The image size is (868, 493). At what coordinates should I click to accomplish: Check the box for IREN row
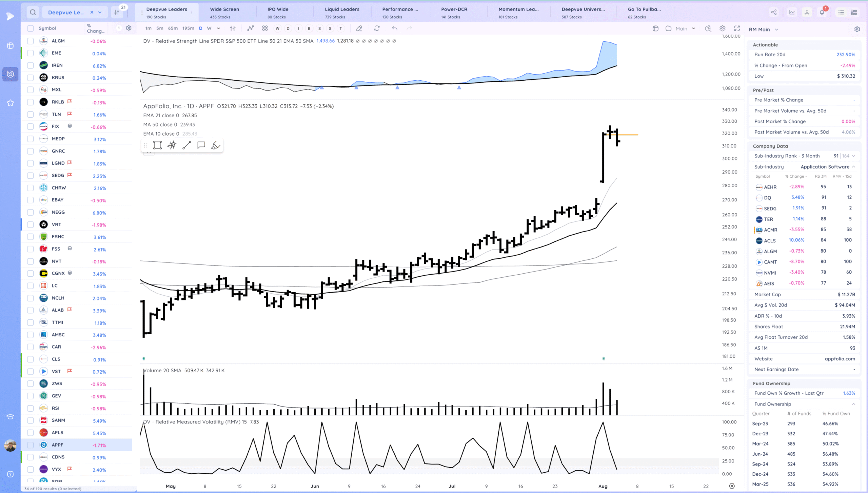[31, 65]
